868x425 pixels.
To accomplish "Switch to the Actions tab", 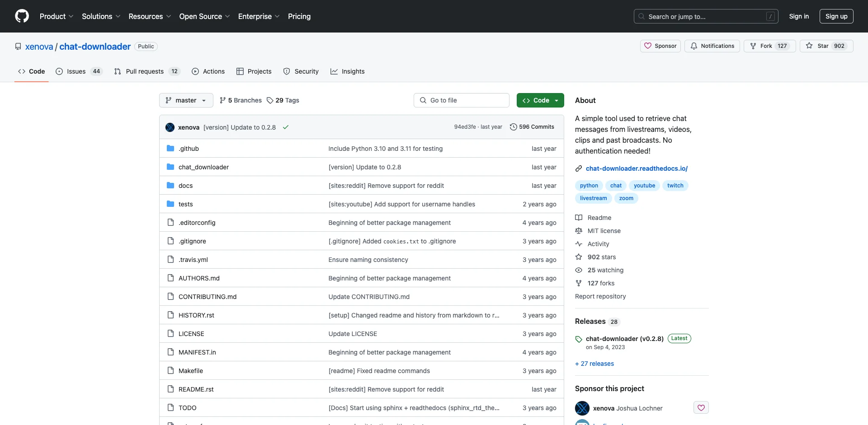I will [x=208, y=71].
